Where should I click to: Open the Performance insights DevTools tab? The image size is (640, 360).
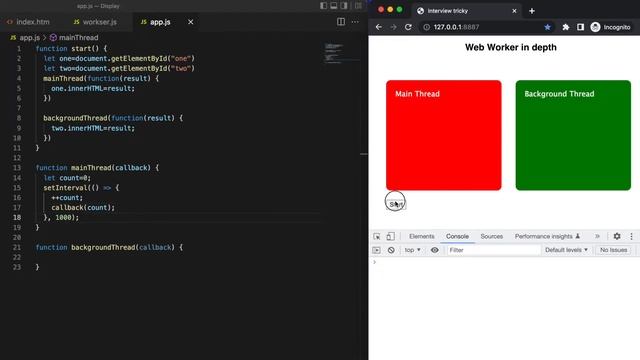pos(547,236)
